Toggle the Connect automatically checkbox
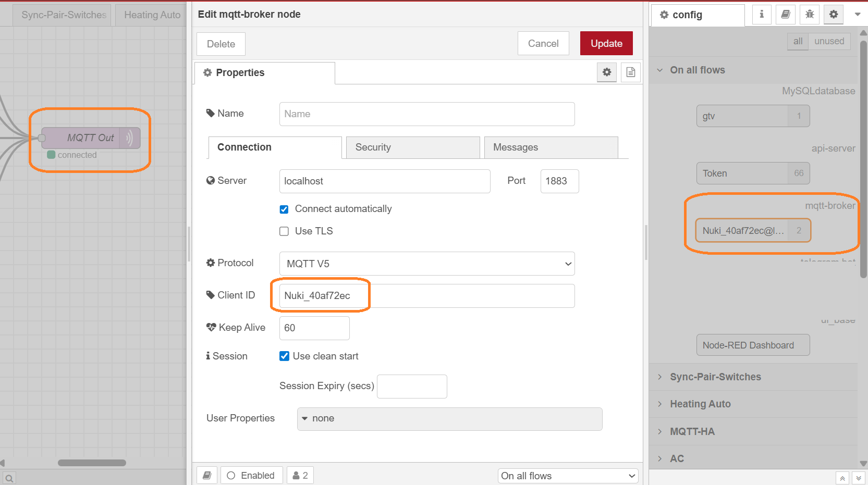The width and height of the screenshot is (868, 485). [x=284, y=209]
